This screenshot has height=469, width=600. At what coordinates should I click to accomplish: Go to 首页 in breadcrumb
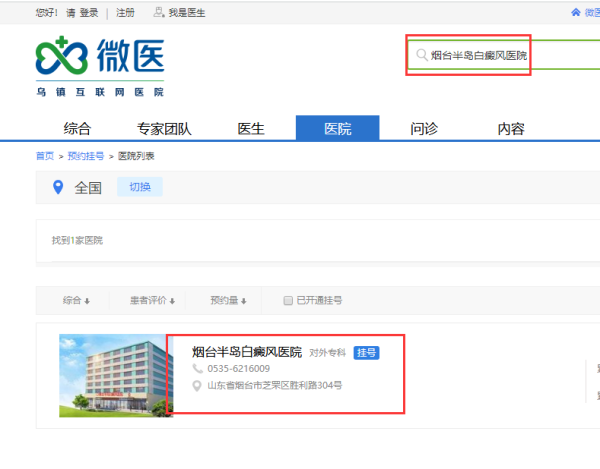[45, 156]
